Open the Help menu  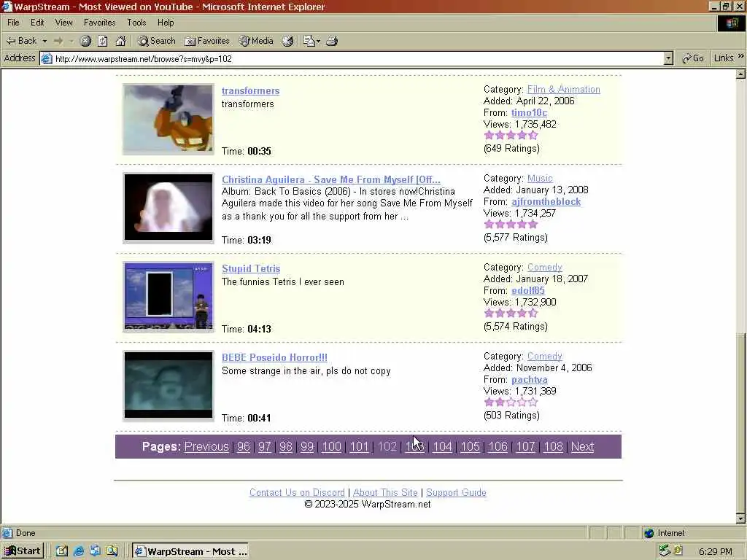166,23
